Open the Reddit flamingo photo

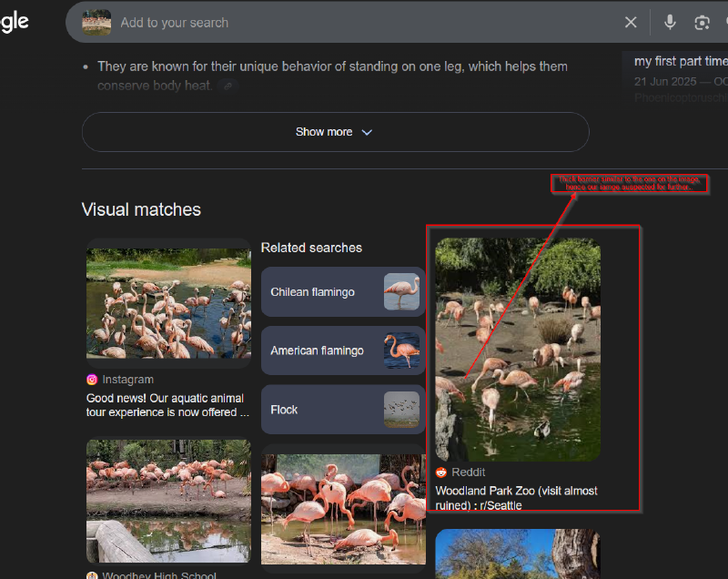click(518, 349)
